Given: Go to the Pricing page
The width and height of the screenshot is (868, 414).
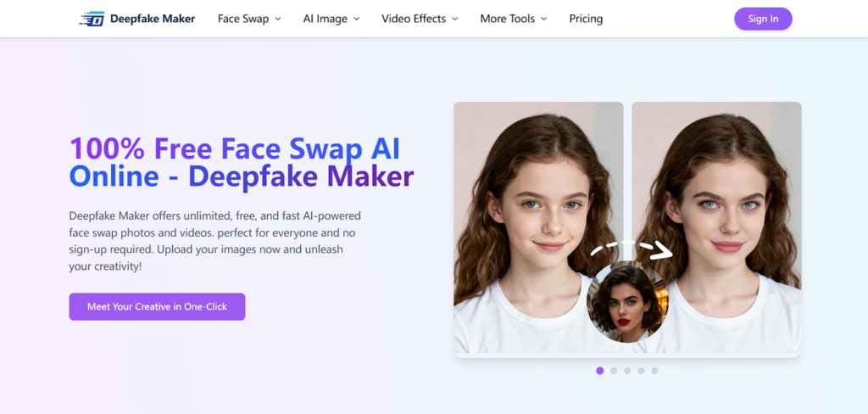Looking at the screenshot, I should [x=586, y=19].
